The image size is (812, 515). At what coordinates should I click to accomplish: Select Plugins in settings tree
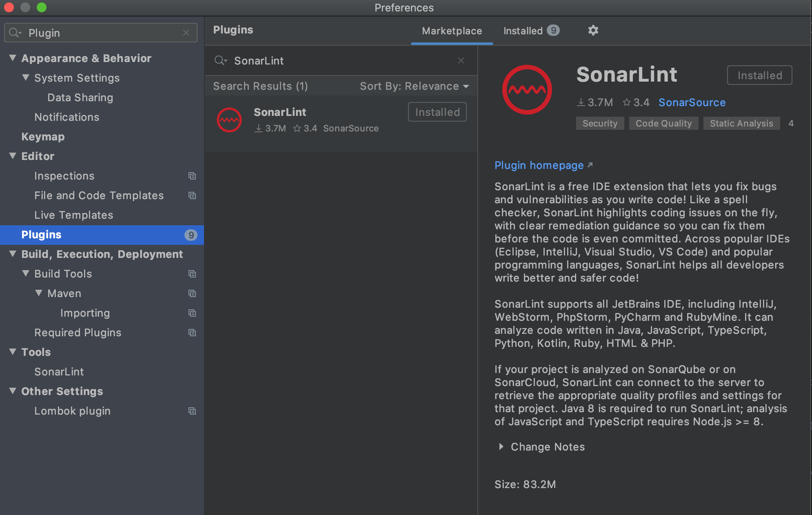[x=102, y=235]
